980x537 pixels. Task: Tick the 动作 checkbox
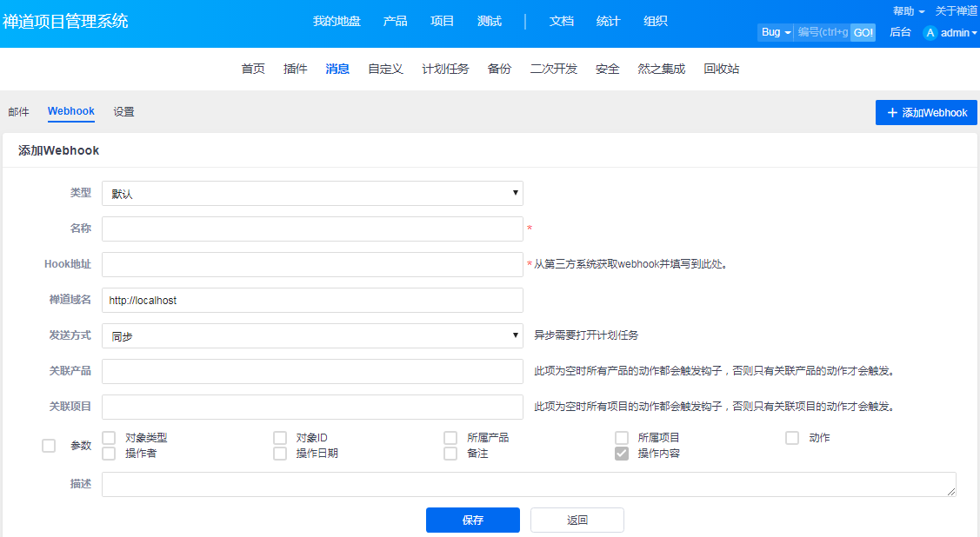point(792,438)
